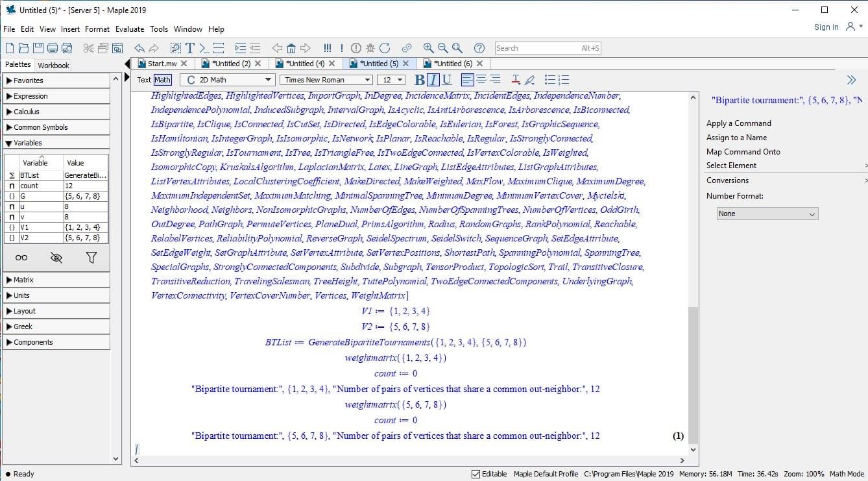Choose Assign to a Name

(736, 138)
